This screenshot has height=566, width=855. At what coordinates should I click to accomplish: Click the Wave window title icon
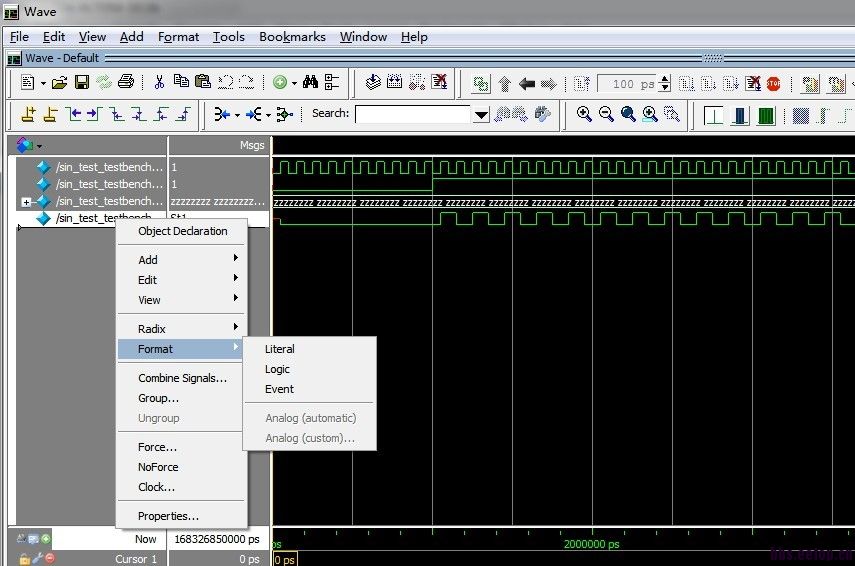click(11, 12)
